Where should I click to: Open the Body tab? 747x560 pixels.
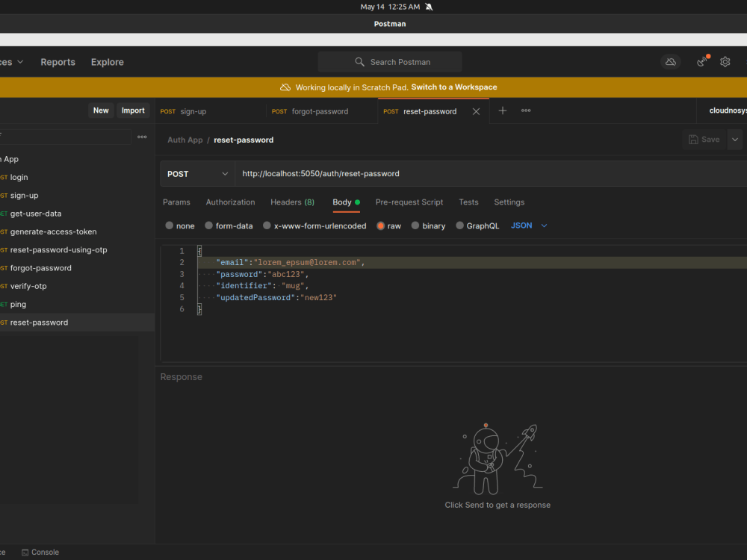pyautogui.click(x=346, y=202)
